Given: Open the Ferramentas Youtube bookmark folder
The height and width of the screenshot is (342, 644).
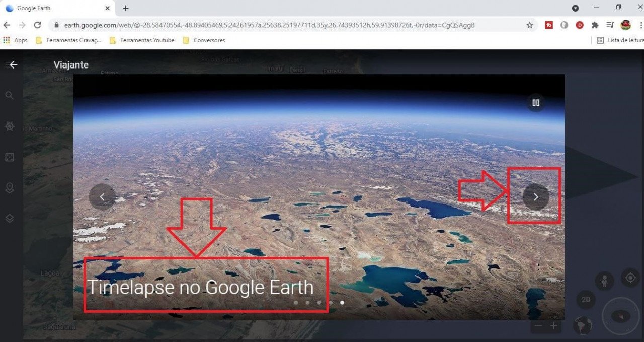Looking at the screenshot, I should tap(142, 40).
